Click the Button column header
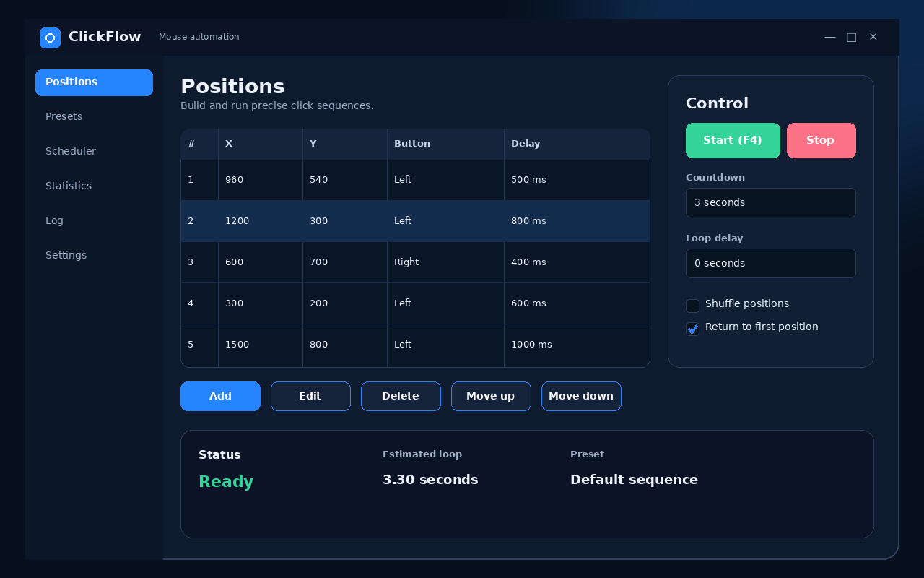Screen dimensions: 924x578 (445, 144)
